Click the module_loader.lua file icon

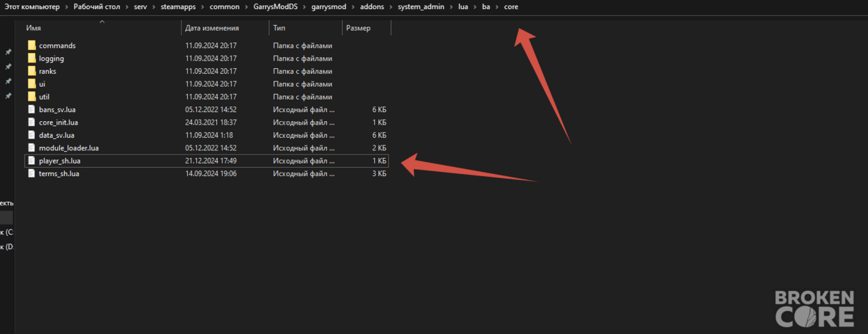point(31,148)
